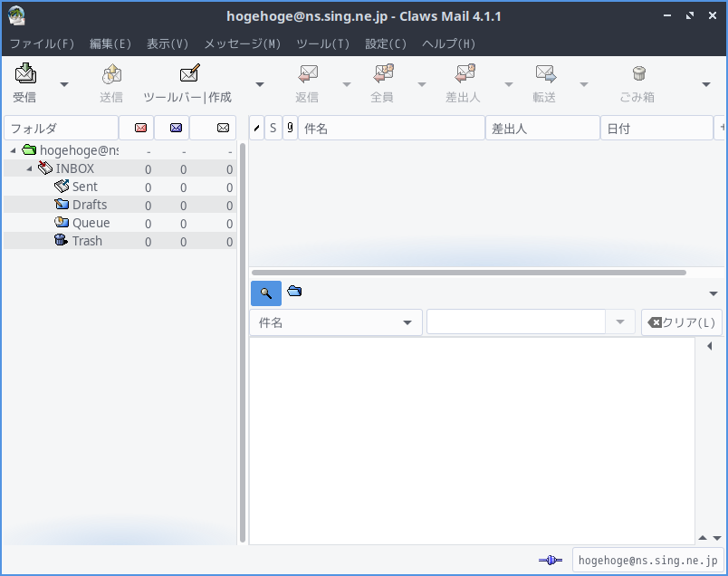This screenshot has width=728, height=576.
Task: Open the 作成 compose dropdown arrow
Action: [x=260, y=84]
